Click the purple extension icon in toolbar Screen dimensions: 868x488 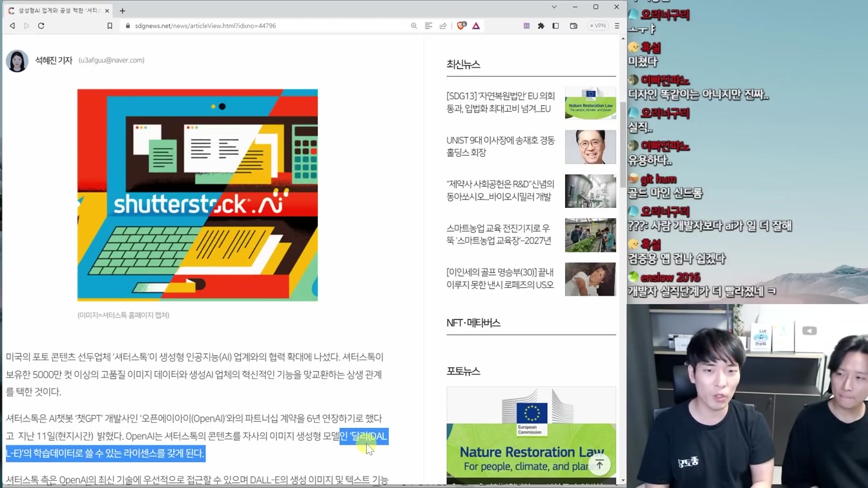click(x=526, y=26)
